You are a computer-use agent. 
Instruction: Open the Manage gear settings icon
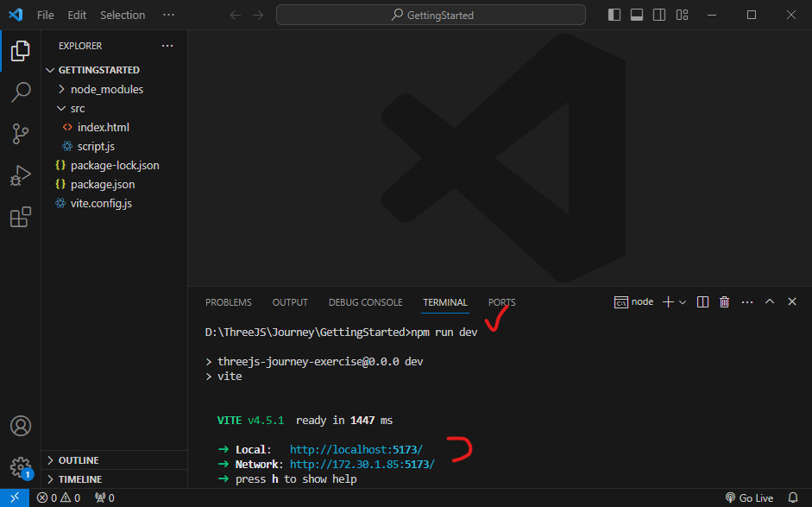tap(20, 467)
